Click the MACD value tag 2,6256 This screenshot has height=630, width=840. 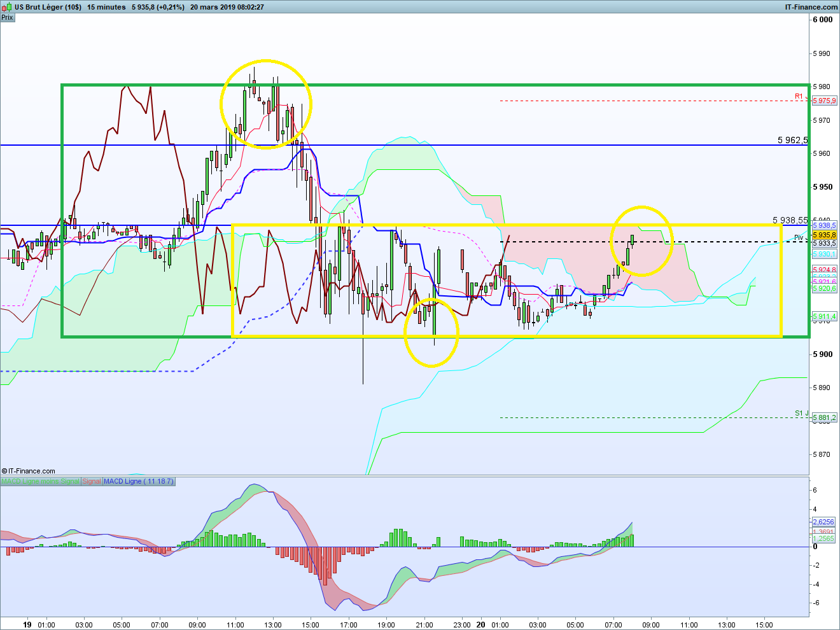[x=823, y=522]
